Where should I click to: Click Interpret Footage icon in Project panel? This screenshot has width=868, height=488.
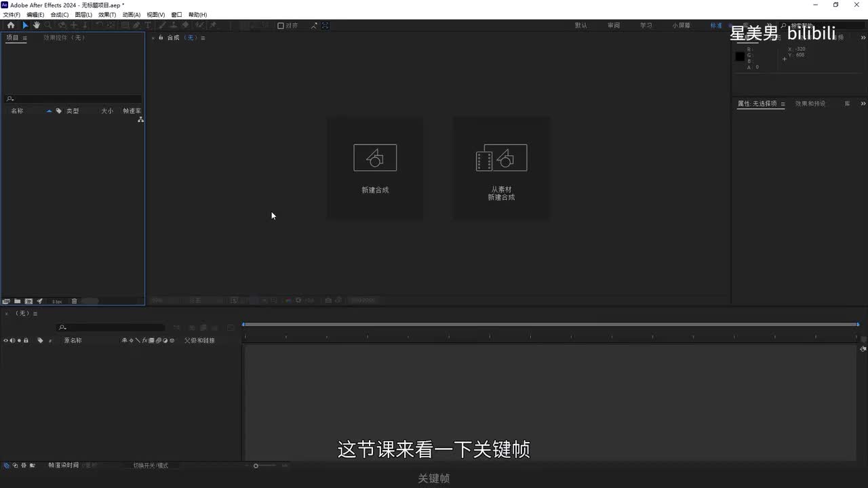click(6, 301)
